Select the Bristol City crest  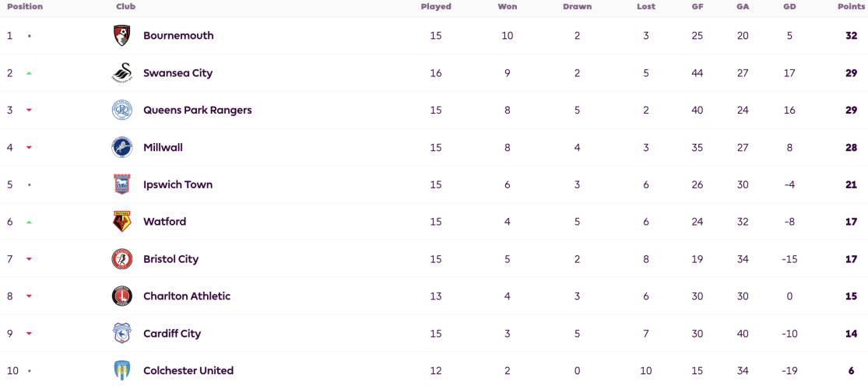click(x=121, y=259)
